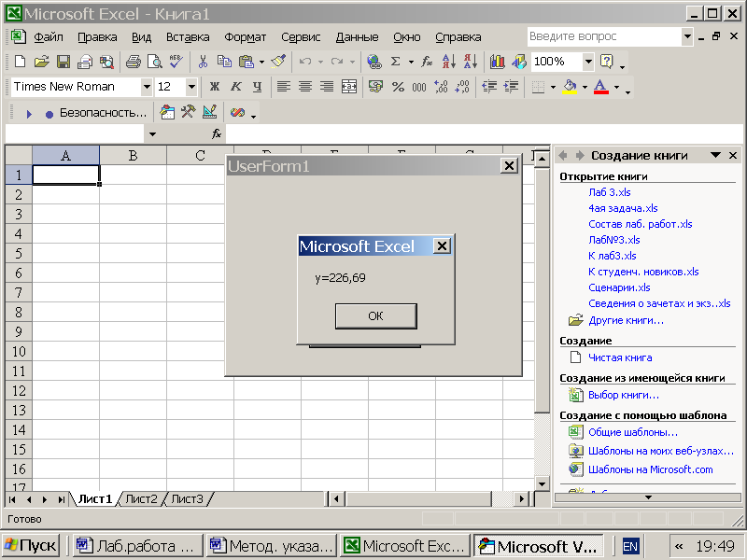This screenshot has width=747, height=560.
Task: Sort descending with the Z-A icon
Action: coord(471,62)
